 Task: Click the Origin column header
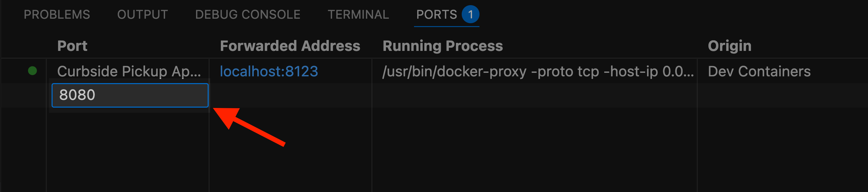729,46
